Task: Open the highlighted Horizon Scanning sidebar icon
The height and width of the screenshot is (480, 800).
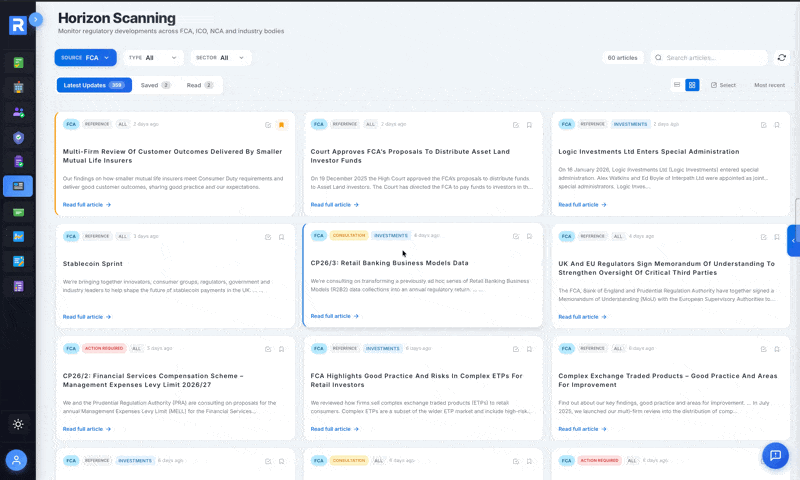Action: (18, 186)
